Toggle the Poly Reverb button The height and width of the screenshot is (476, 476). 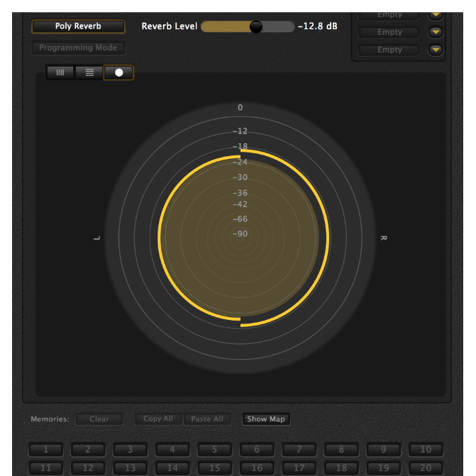tap(78, 26)
